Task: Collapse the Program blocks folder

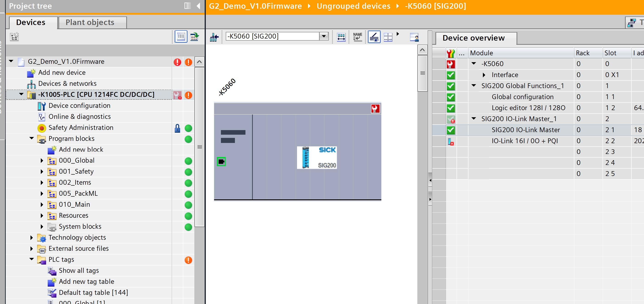Action: 32,138
